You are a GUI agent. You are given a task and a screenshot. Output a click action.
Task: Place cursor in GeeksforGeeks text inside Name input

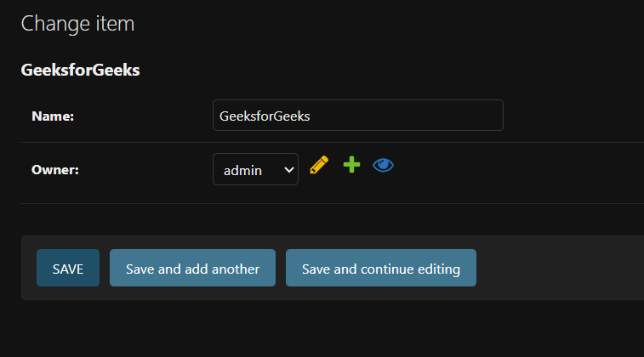265,116
